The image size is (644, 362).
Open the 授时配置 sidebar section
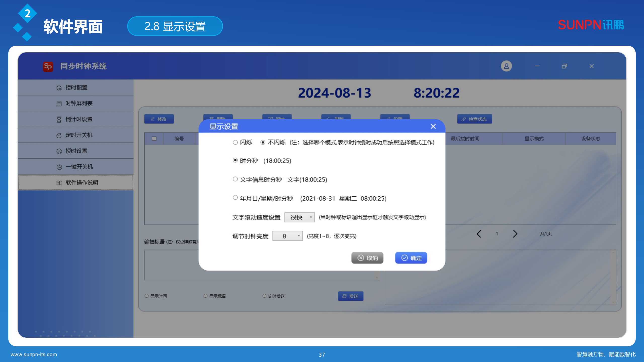pyautogui.click(x=76, y=87)
